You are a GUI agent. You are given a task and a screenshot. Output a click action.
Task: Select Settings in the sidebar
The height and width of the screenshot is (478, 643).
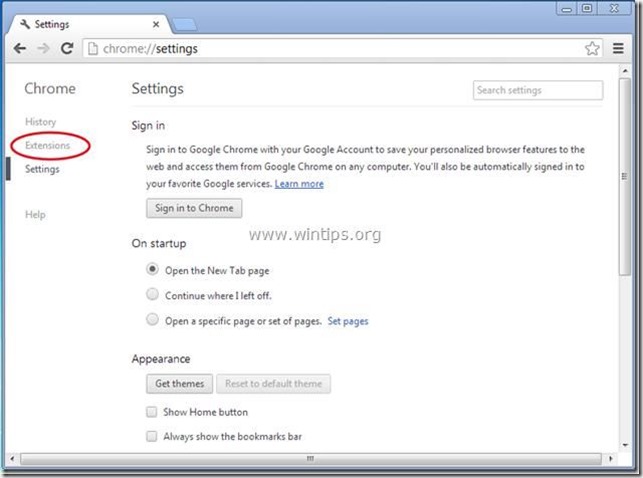pos(42,169)
